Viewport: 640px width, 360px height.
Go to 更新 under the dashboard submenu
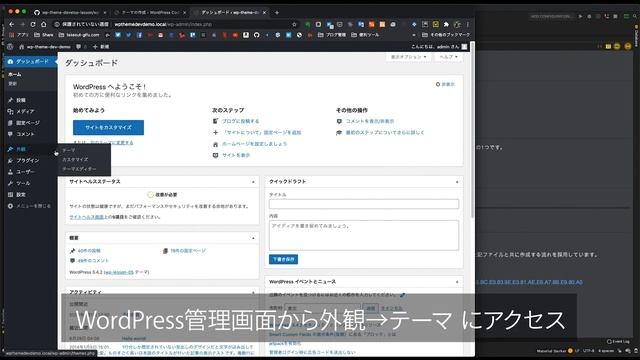click(x=13, y=83)
